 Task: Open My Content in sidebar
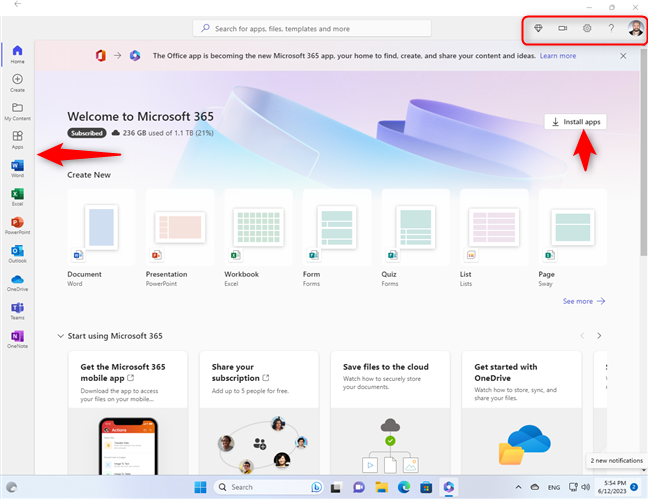17,111
